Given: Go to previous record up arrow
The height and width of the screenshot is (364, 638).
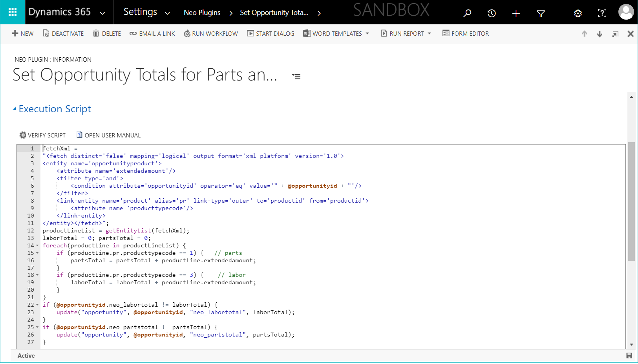Looking at the screenshot, I should [585, 34].
